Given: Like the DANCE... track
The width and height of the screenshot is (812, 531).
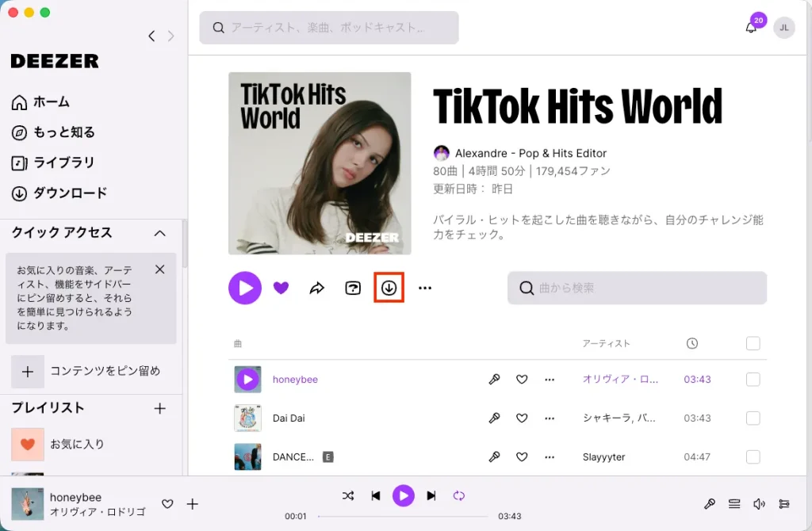Looking at the screenshot, I should 522,457.
